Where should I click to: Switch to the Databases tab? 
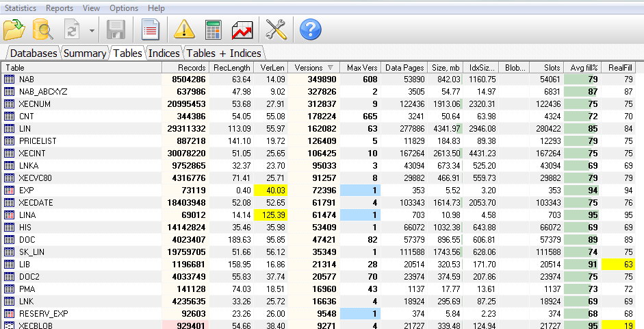[x=34, y=53]
